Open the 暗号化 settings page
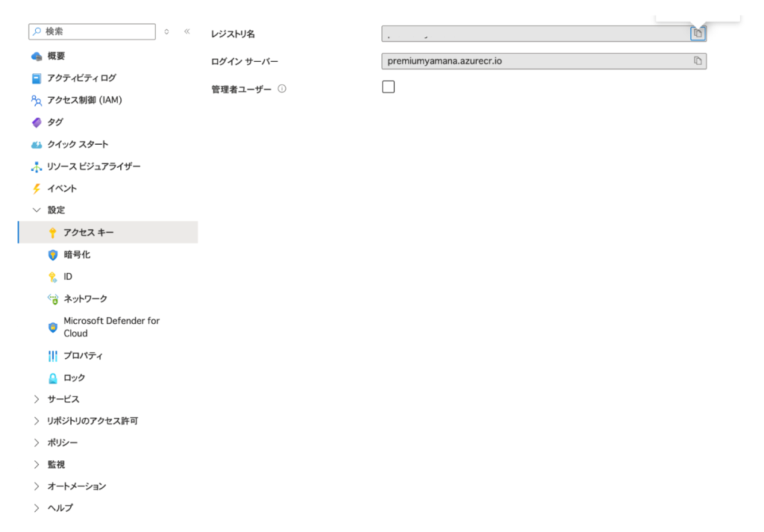Screen dimensions: 764x532 pyautogui.click(x=76, y=254)
